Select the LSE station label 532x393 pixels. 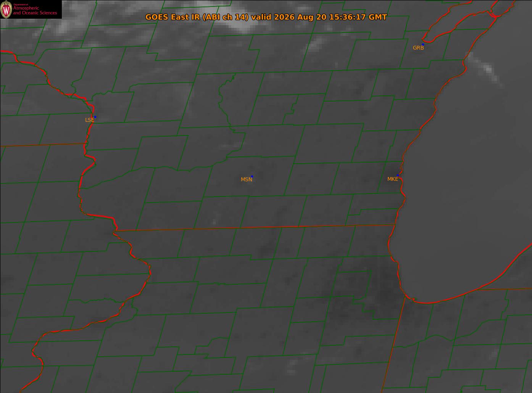click(89, 120)
